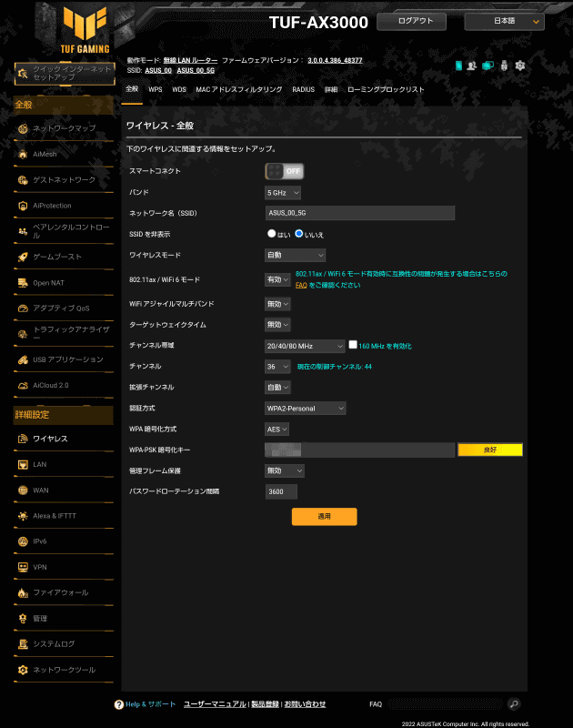Open the FAQ link for WiFi 6 compatibility

(301, 285)
